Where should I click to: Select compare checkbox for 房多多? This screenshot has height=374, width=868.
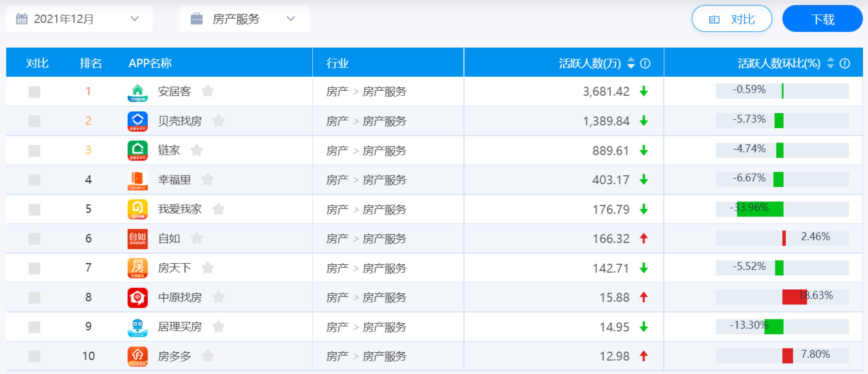pyautogui.click(x=34, y=356)
